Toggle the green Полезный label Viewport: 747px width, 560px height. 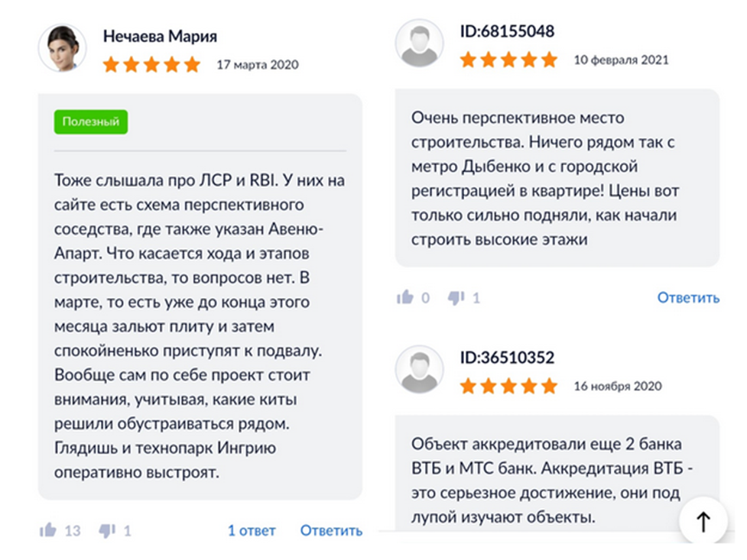[90, 121]
